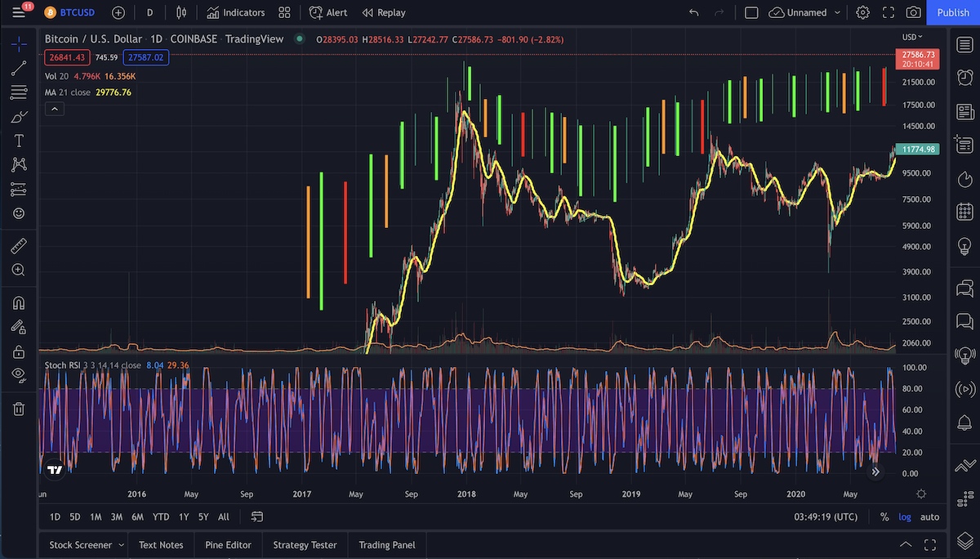
Task: Redo the chart action
Action: 719,13
